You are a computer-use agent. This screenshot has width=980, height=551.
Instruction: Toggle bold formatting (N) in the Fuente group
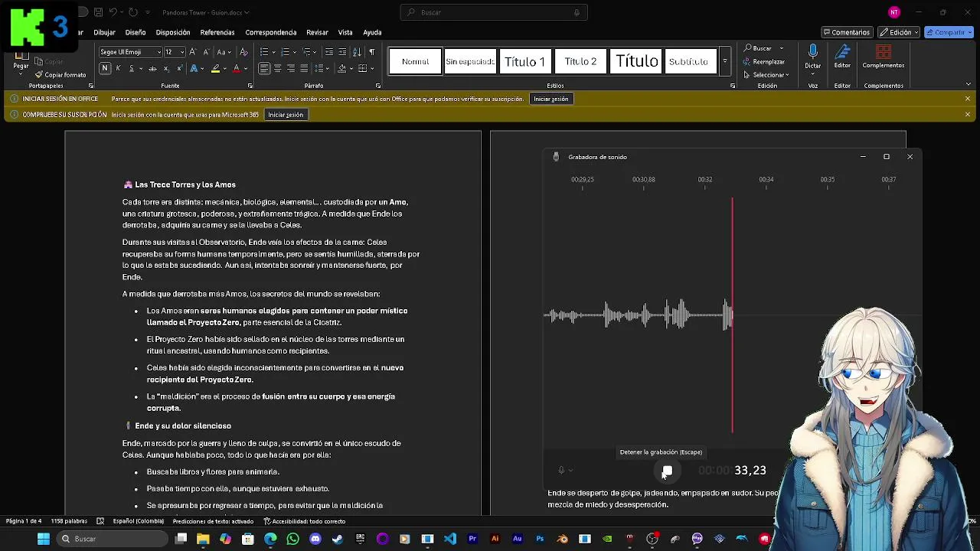[x=105, y=68]
